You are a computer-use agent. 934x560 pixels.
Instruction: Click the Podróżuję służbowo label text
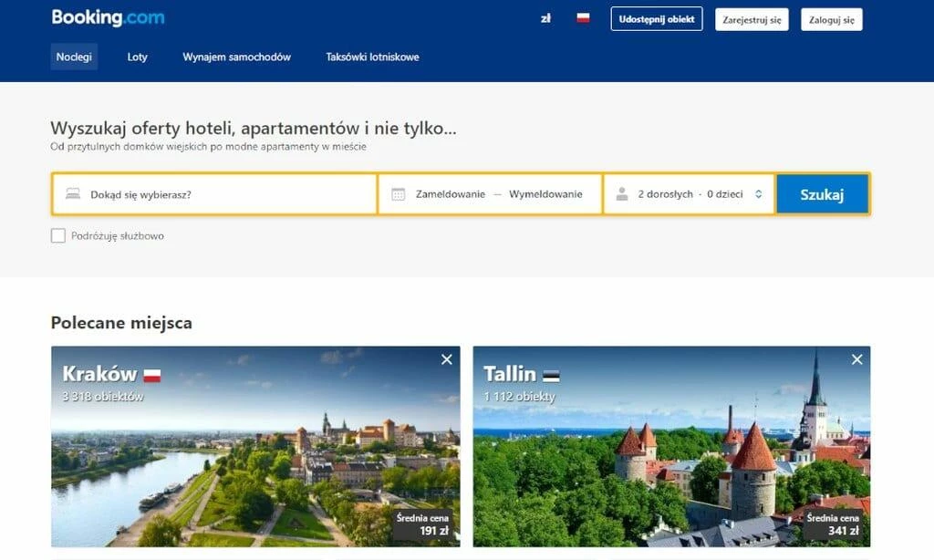(x=118, y=236)
